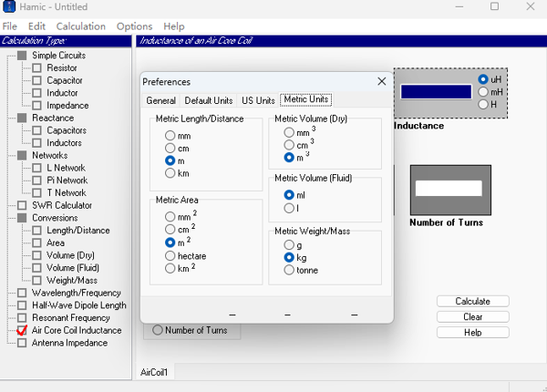Click the Hamic app icon in title bar
Viewport: 547px width, 392px height.
[8, 6]
